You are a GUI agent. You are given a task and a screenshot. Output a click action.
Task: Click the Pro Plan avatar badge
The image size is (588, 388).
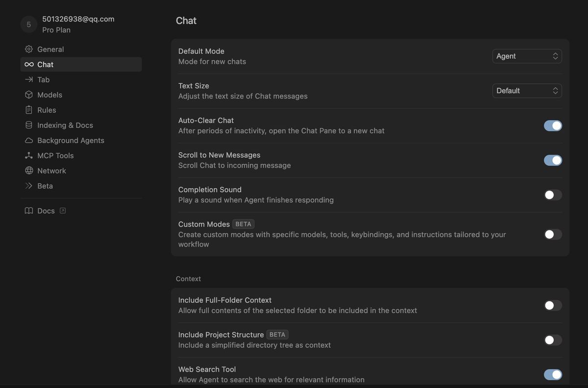pos(28,24)
